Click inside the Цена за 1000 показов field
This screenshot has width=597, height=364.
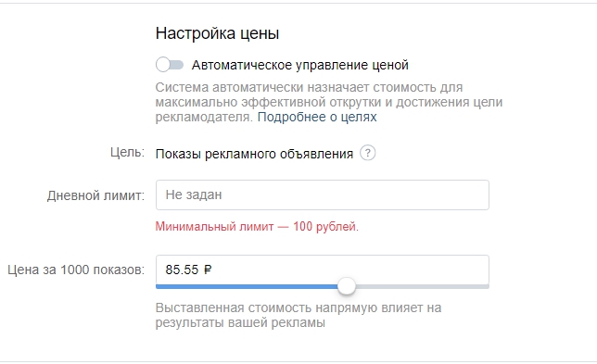tap(322, 270)
